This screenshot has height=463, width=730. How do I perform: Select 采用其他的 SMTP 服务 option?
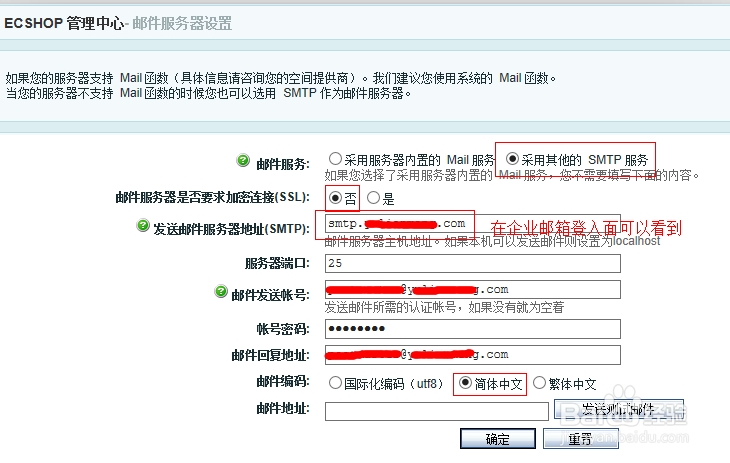click(512, 159)
